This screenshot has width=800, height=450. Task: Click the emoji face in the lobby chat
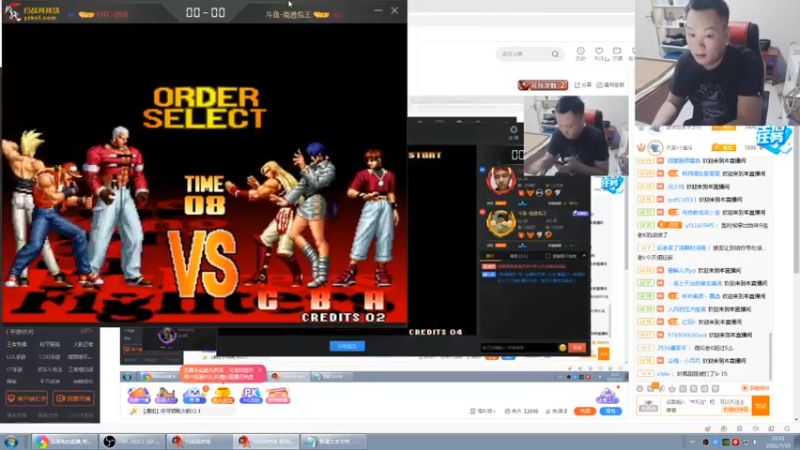point(562,347)
